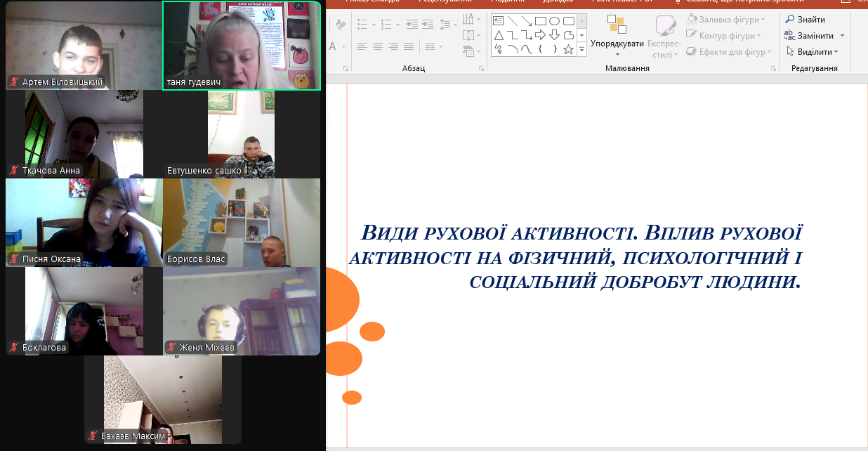This screenshot has width=868, height=451.
Task: Align paragraph text to the left
Action: (362, 46)
